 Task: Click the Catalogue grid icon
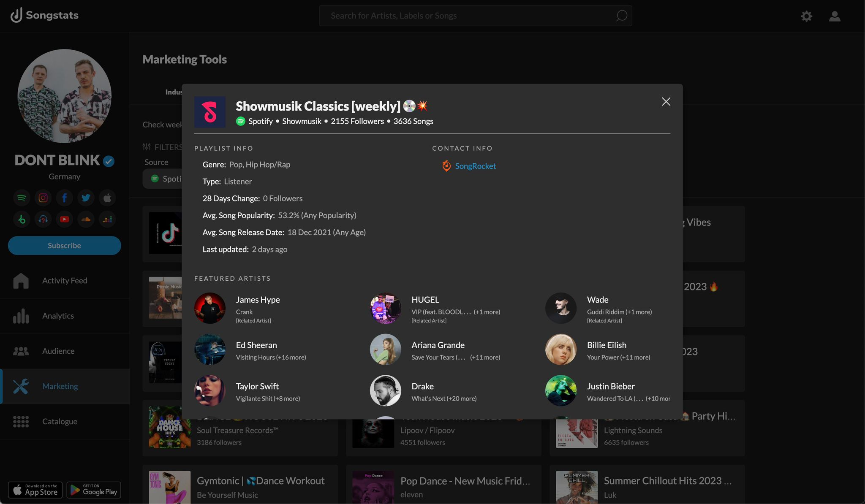21,421
